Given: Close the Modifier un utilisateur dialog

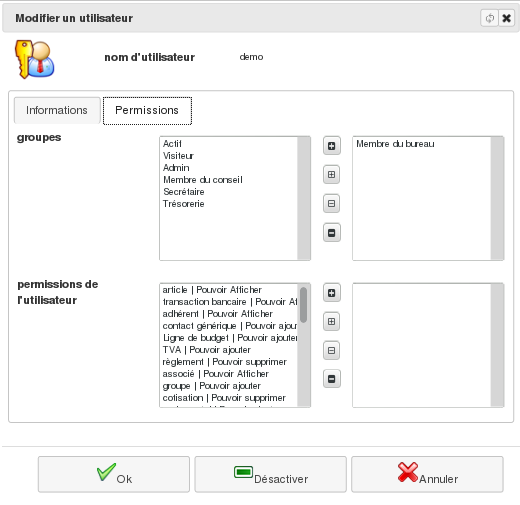Looking at the screenshot, I should 507,18.
